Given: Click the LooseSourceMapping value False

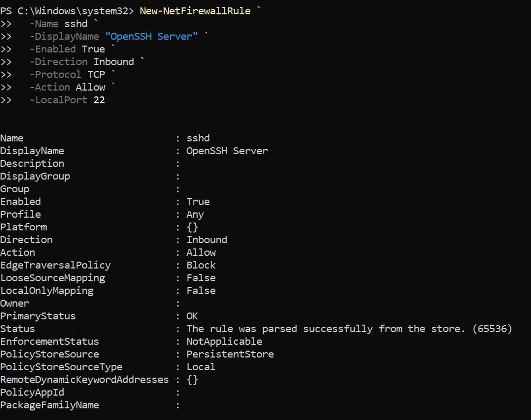Looking at the screenshot, I should [201, 278].
